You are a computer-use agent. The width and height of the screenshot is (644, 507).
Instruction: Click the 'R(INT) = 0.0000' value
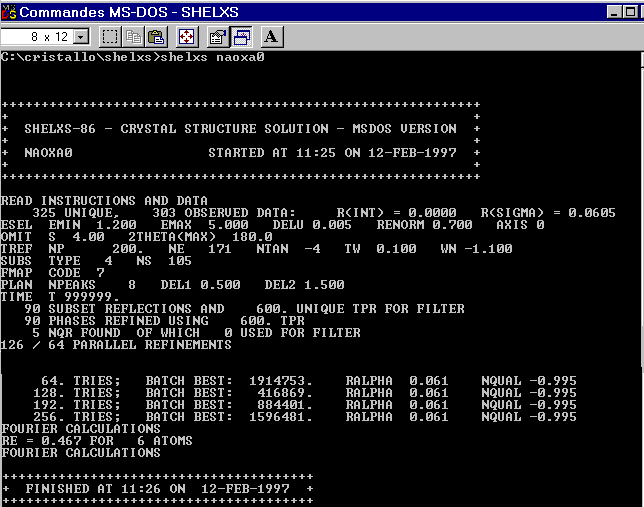pyautogui.click(x=396, y=213)
